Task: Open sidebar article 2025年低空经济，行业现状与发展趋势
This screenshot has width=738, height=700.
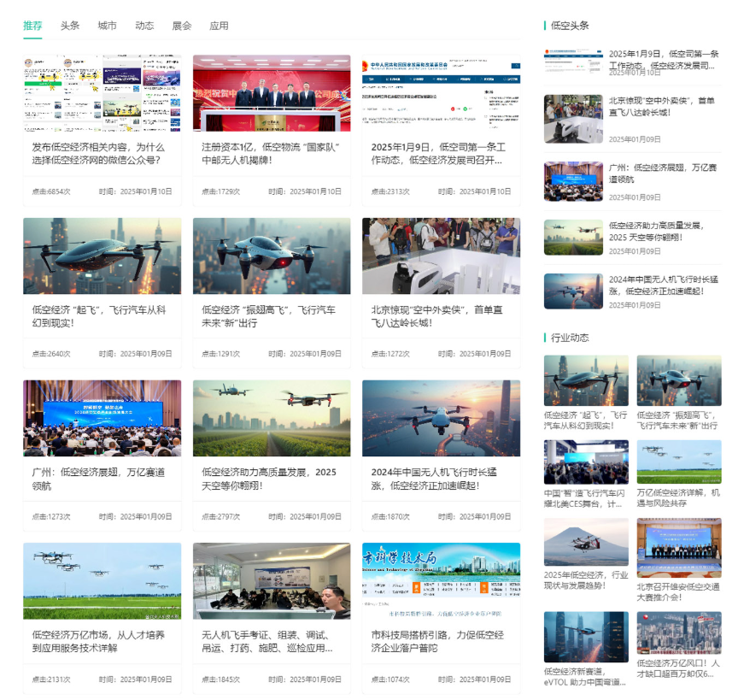Action: 586,579
